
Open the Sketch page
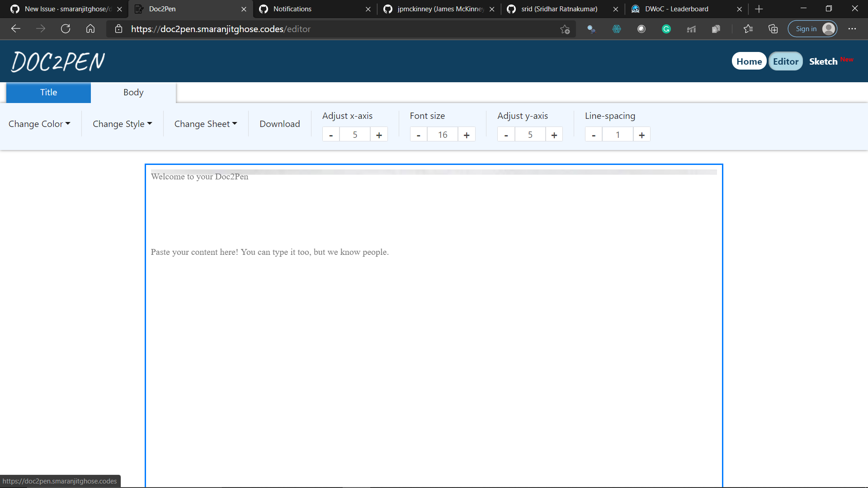(822, 61)
